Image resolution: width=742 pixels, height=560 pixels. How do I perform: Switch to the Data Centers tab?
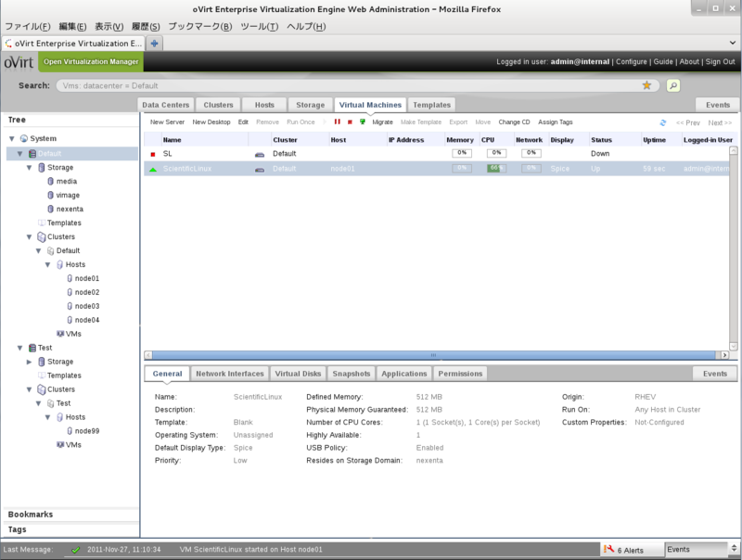(166, 105)
